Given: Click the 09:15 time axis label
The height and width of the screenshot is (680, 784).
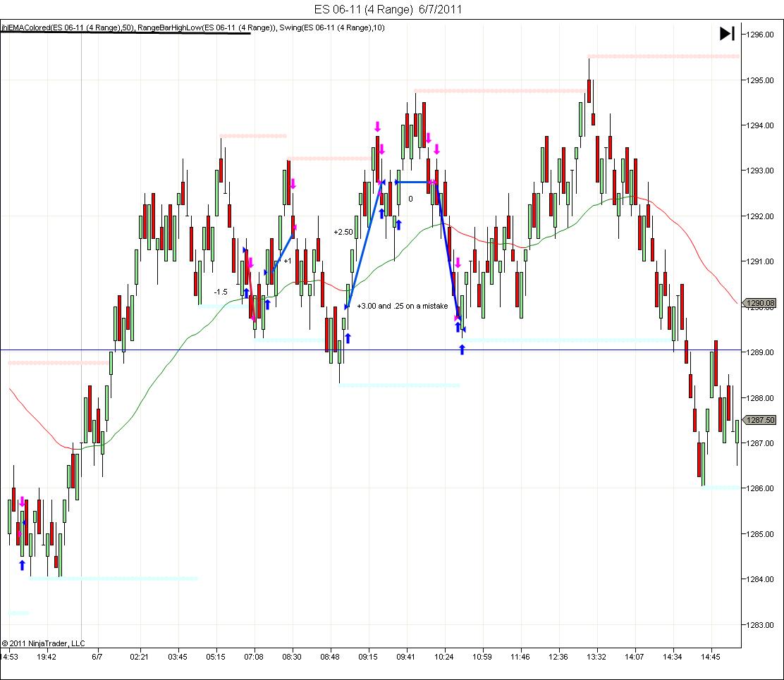Looking at the screenshot, I should click(x=368, y=657).
